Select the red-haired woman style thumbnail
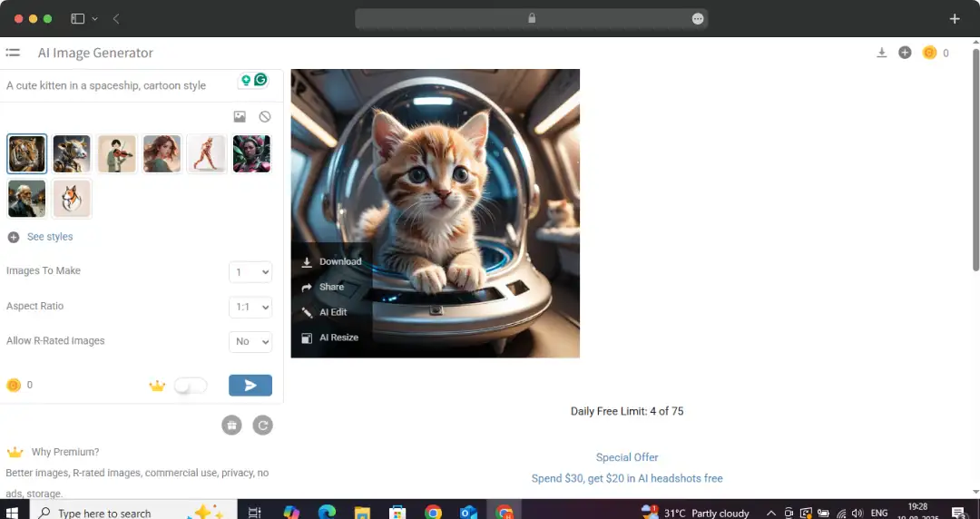Image resolution: width=980 pixels, height=519 pixels. 162,154
